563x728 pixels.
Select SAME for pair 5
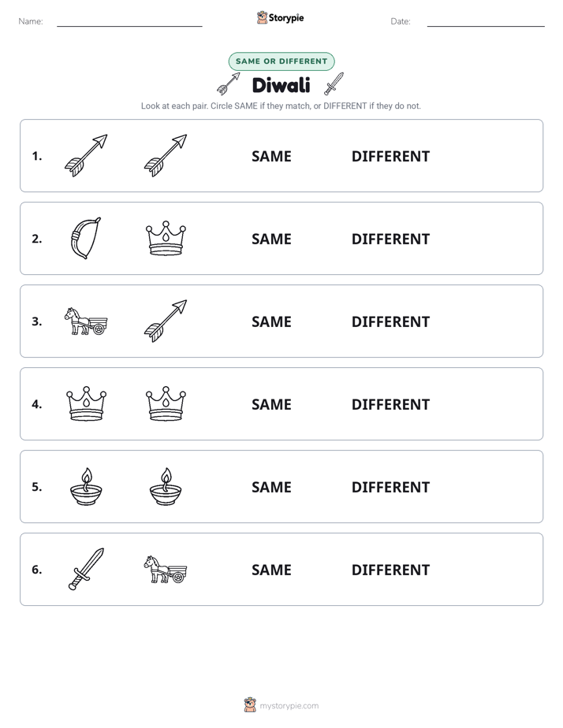tap(271, 487)
